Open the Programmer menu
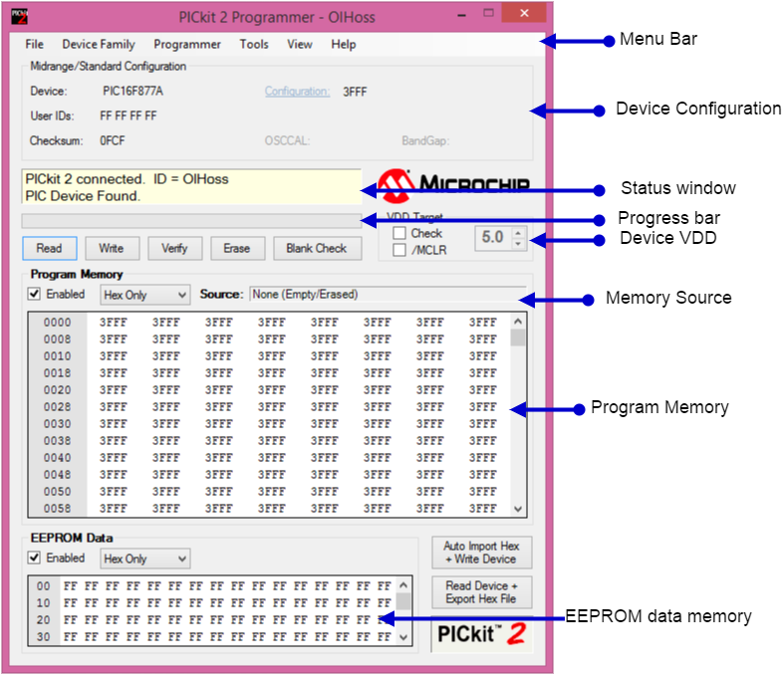This screenshot has width=784, height=675. pyautogui.click(x=187, y=44)
